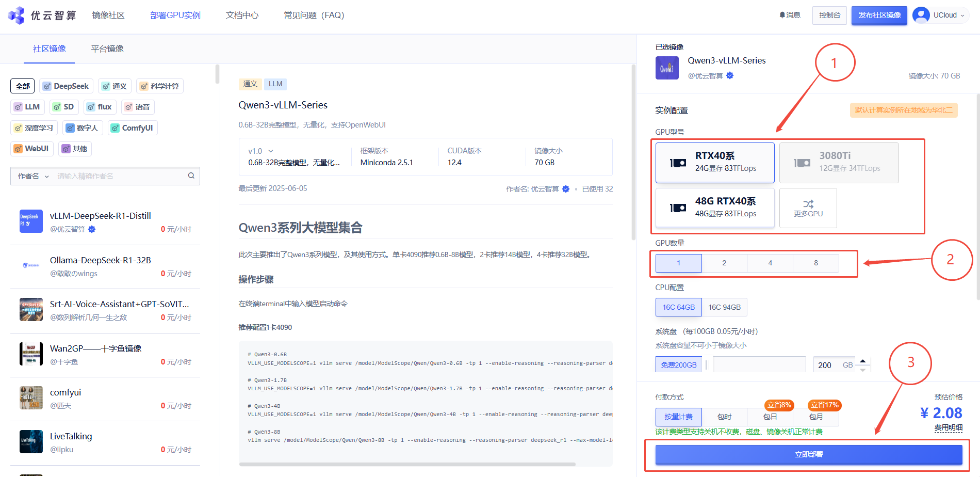Screen dimensions: 980x477
Task: Open the comfyui image entry by @匹夫
Action: coord(105,399)
